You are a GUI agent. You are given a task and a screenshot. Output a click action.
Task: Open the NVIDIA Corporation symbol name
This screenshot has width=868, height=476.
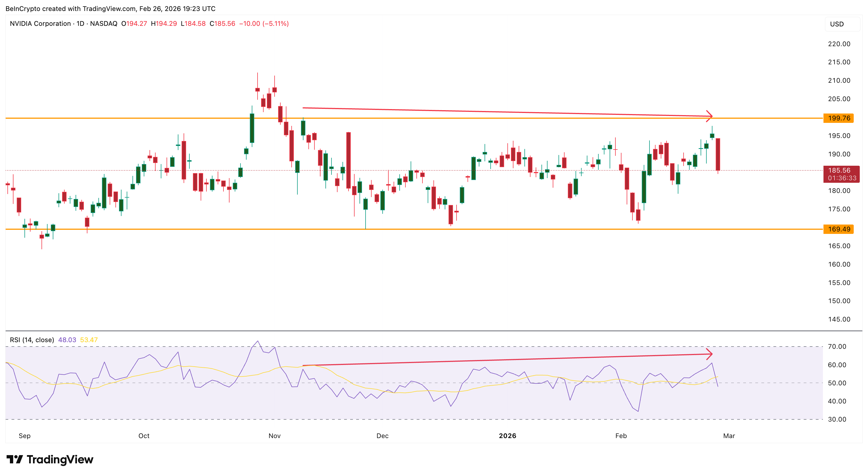click(x=40, y=24)
